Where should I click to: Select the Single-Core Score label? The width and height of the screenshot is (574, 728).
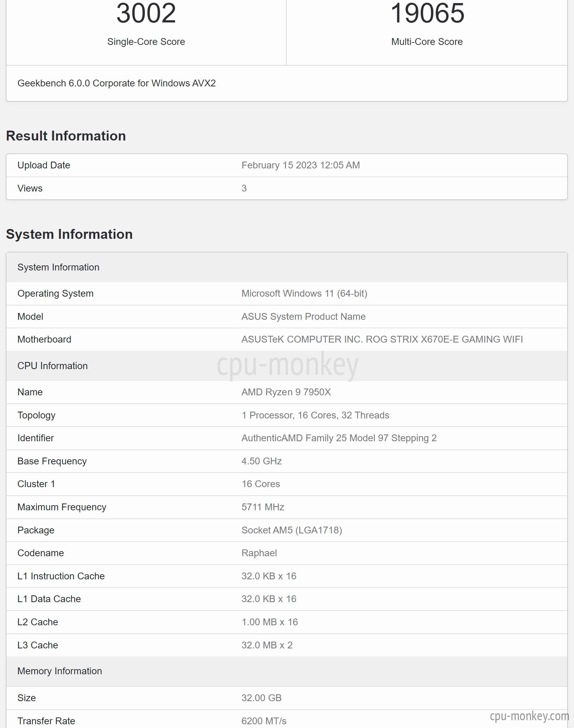146,42
